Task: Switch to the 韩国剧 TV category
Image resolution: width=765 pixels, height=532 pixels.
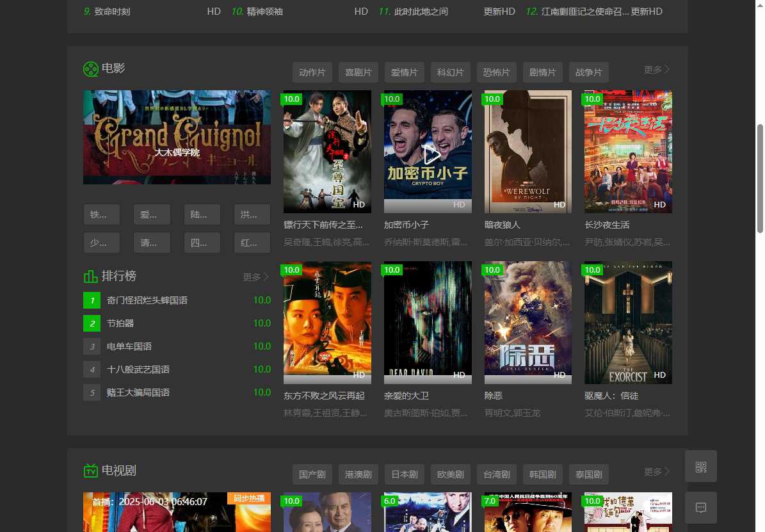Action: tap(542, 474)
